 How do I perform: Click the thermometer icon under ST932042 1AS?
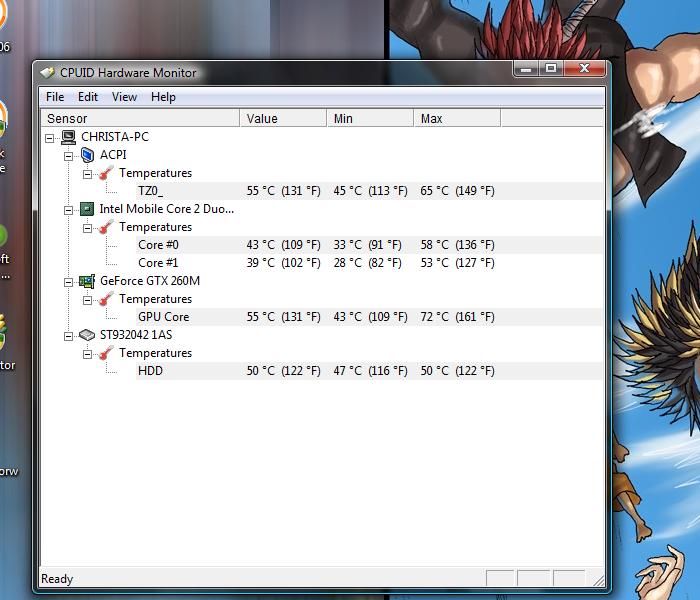tap(106, 353)
